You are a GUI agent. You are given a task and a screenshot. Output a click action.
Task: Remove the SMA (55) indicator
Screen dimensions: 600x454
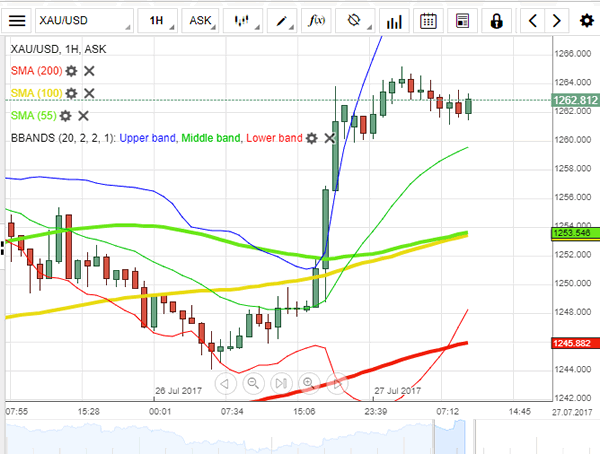(x=83, y=116)
